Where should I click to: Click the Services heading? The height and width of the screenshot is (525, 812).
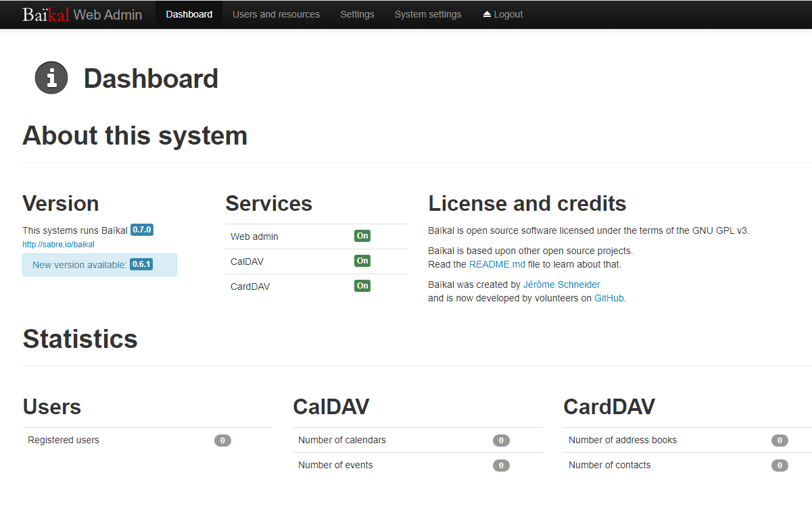tap(269, 203)
